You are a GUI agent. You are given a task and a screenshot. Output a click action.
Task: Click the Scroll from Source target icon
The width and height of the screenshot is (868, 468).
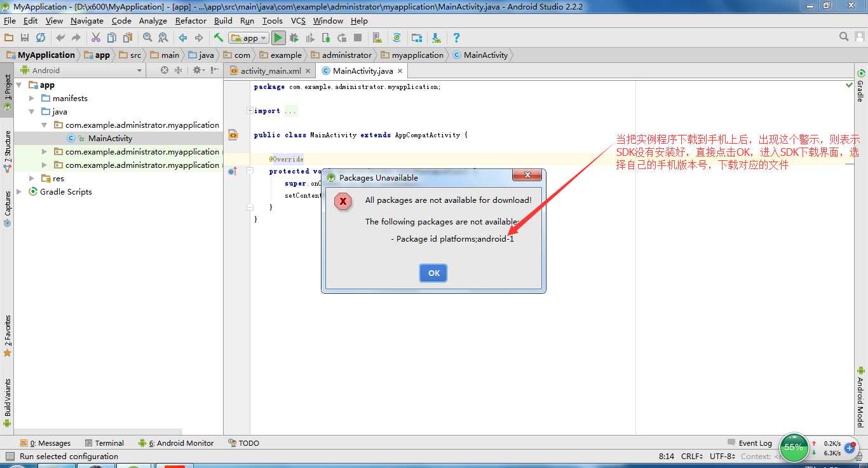point(165,71)
